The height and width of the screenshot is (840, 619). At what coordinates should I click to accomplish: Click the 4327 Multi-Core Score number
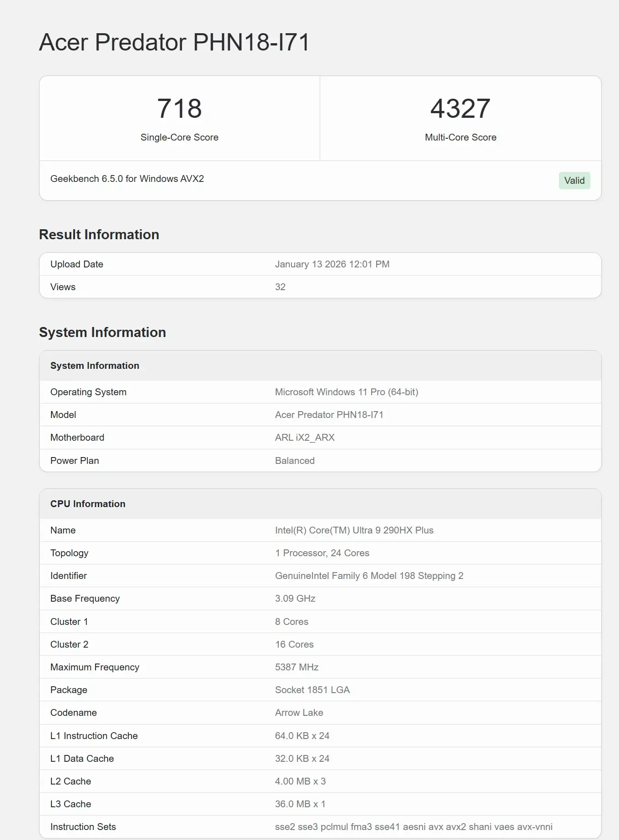(x=460, y=109)
